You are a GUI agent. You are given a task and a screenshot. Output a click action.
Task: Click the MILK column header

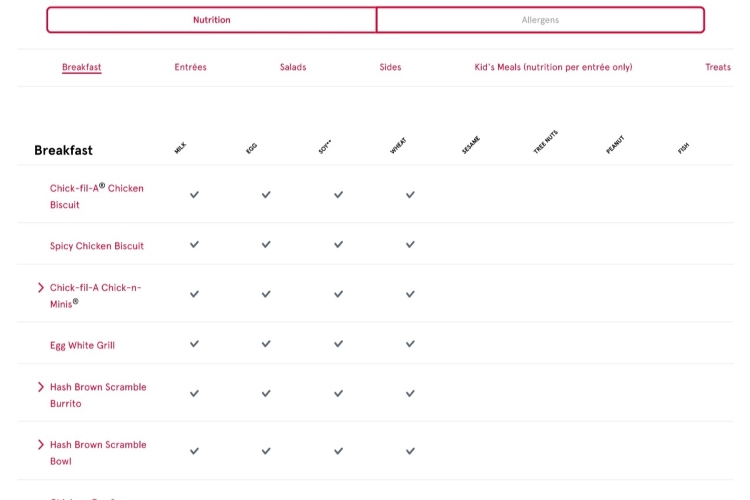point(180,148)
